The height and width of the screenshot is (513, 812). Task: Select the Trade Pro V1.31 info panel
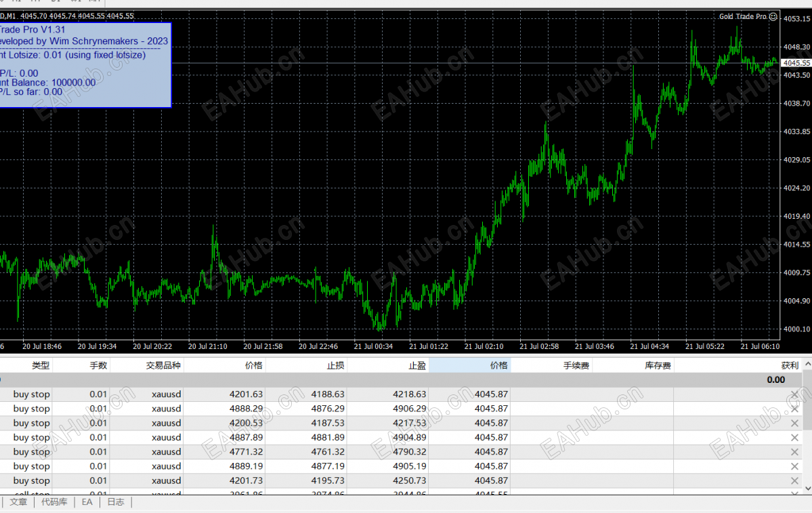[85, 65]
